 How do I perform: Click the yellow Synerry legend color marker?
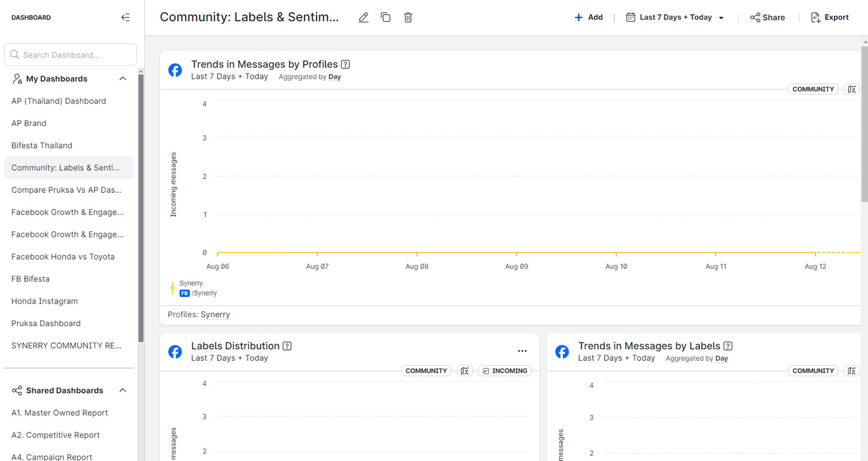pyautogui.click(x=172, y=289)
